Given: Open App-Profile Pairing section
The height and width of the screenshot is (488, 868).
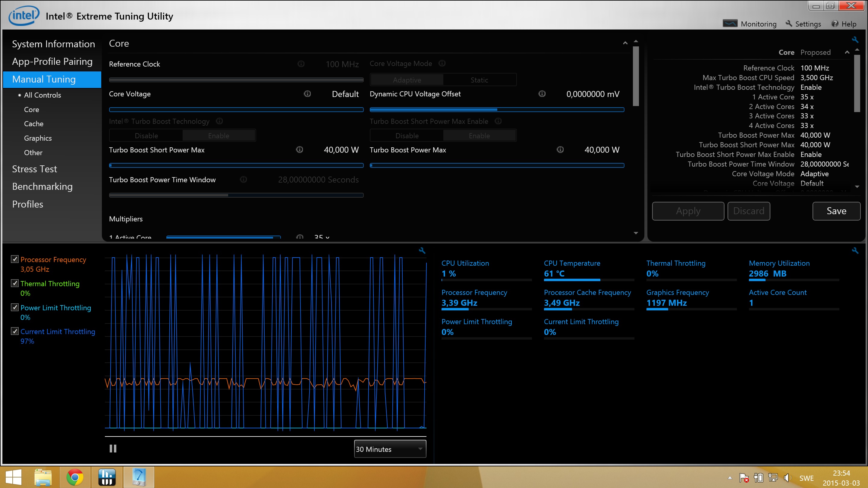Looking at the screenshot, I should click(52, 61).
